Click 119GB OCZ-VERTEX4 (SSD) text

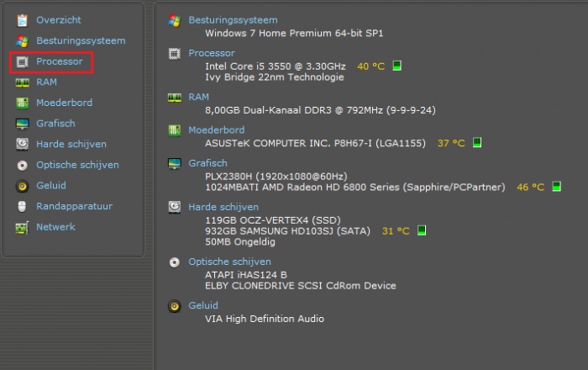click(273, 220)
